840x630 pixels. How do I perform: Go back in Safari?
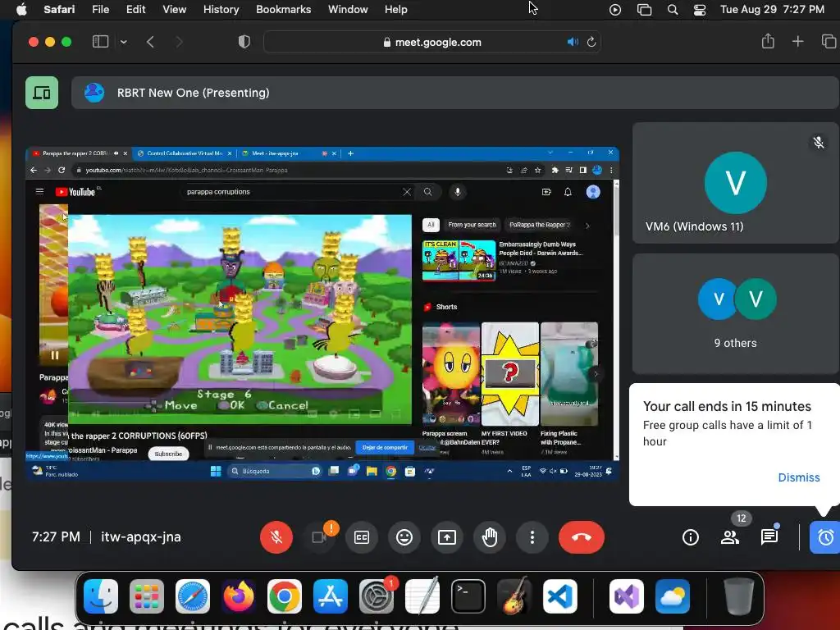(151, 42)
